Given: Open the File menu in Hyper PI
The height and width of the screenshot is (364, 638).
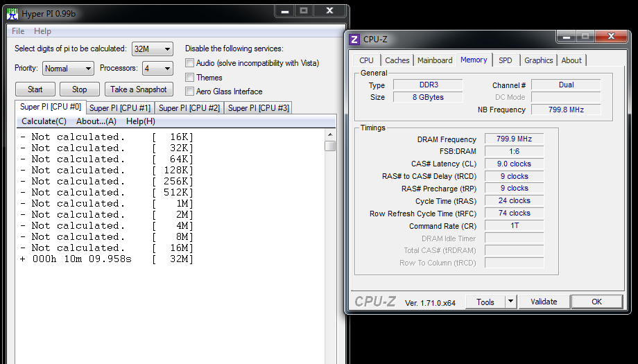Looking at the screenshot, I should [18, 31].
